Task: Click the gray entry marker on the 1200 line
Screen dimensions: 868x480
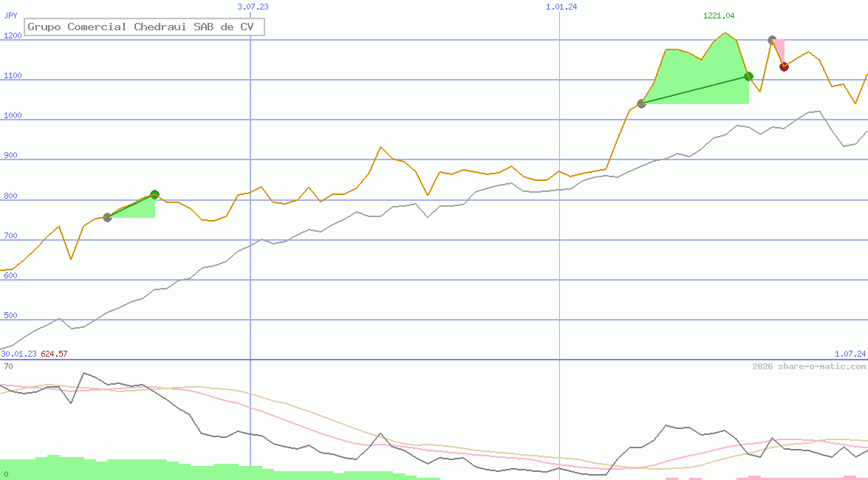Action: [x=772, y=40]
